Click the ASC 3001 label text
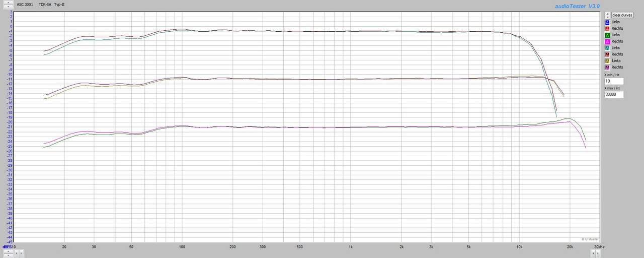This screenshot has height=258, width=644. click(25, 4)
